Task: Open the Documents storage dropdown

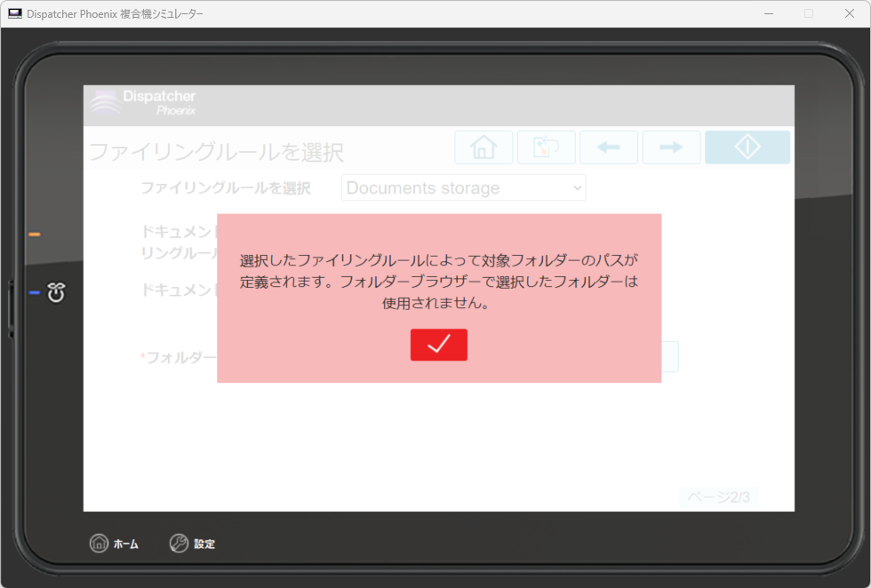Action: tap(463, 188)
